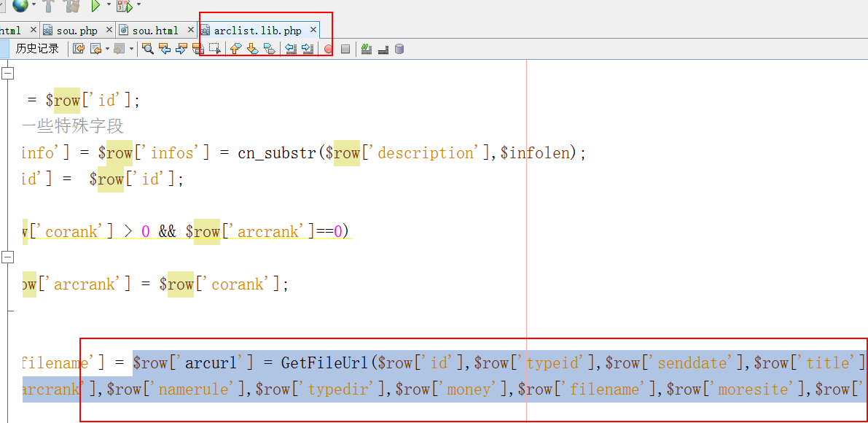Viewport: 868px width, 423px height.
Task: Open dropdown arrow beside Debug Project icon
Action: [x=138, y=5]
